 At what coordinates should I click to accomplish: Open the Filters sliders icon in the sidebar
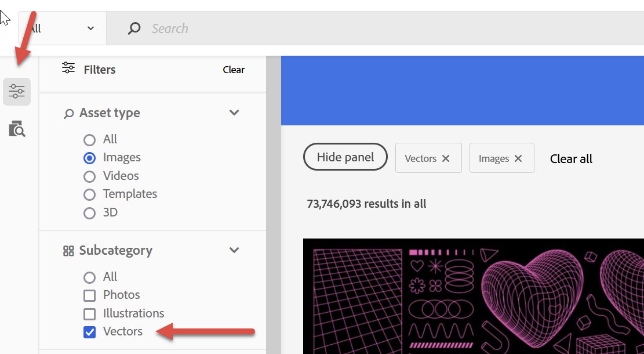coord(16,91)
